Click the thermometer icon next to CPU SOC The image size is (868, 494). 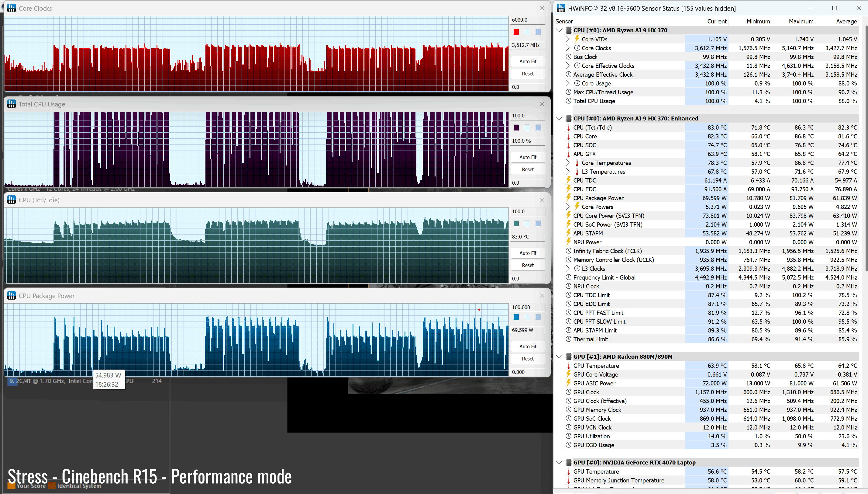568,145
